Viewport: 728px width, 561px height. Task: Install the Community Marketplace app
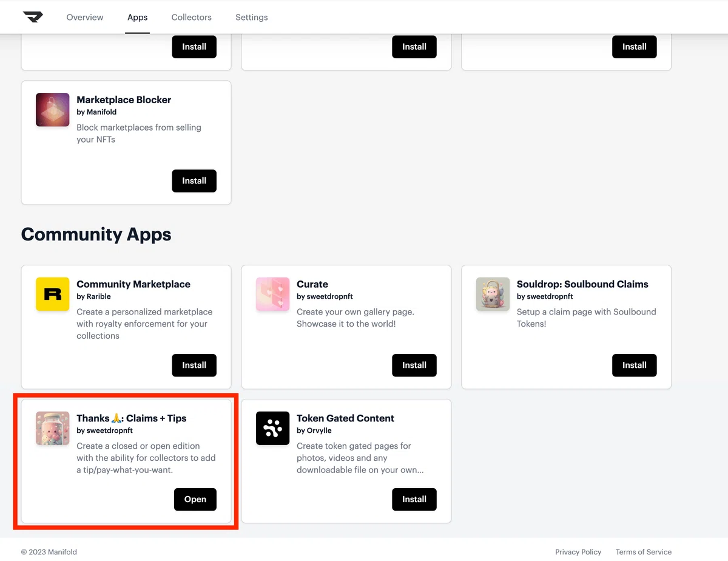[x=194, y=365]
